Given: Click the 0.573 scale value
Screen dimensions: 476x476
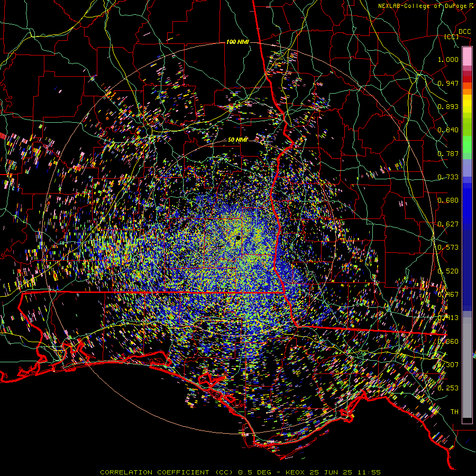Looking at the screenshot, I should coord(448,248).
